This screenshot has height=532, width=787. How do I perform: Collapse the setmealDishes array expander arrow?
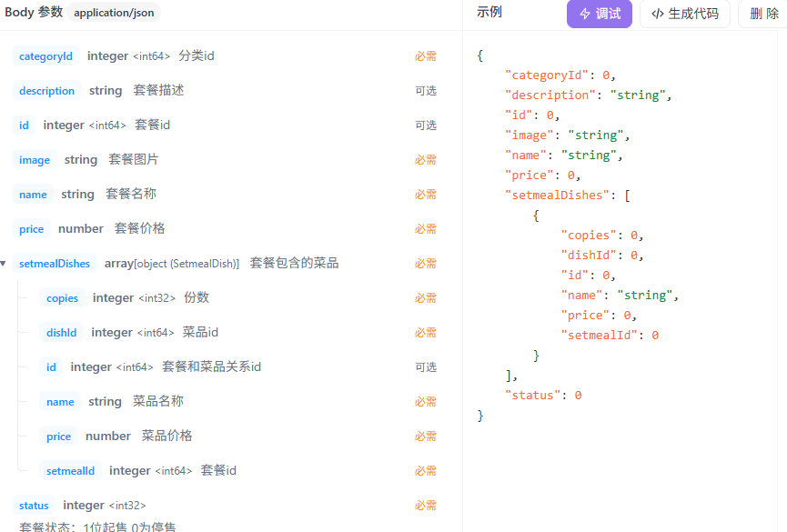pos(3,264)
